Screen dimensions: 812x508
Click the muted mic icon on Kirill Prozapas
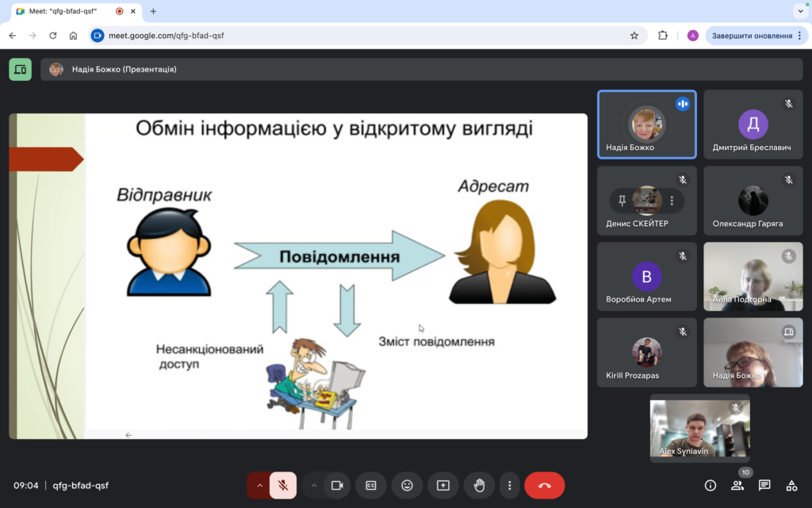[x=683, y=332]
